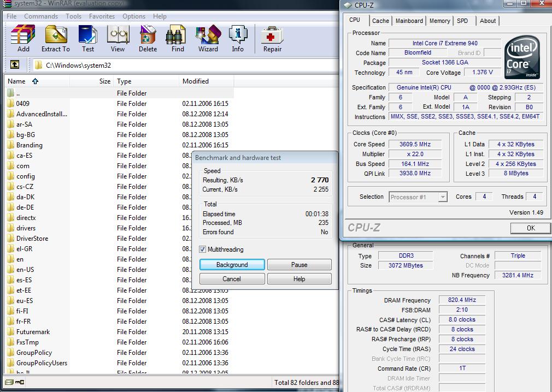Click the drive/key icon in status bar
This screenshot has height=392, width=552.
(x=15, y=382)
